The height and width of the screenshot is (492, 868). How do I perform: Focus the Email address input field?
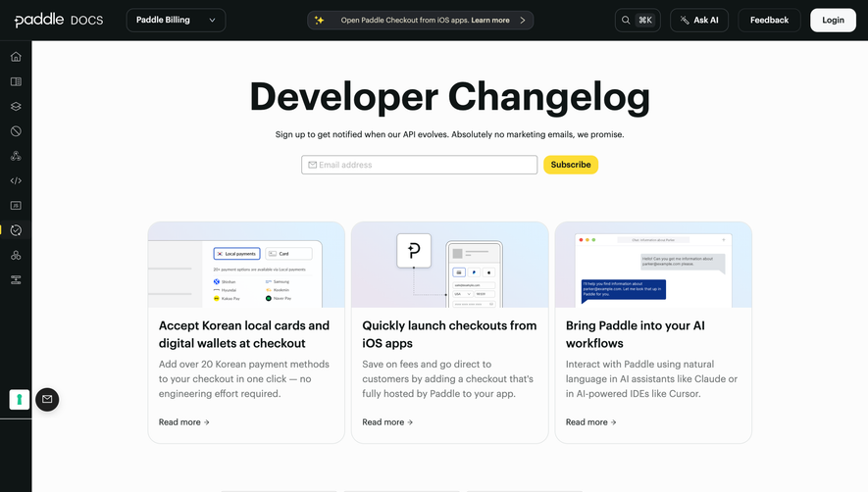click(x=419, y=165)
